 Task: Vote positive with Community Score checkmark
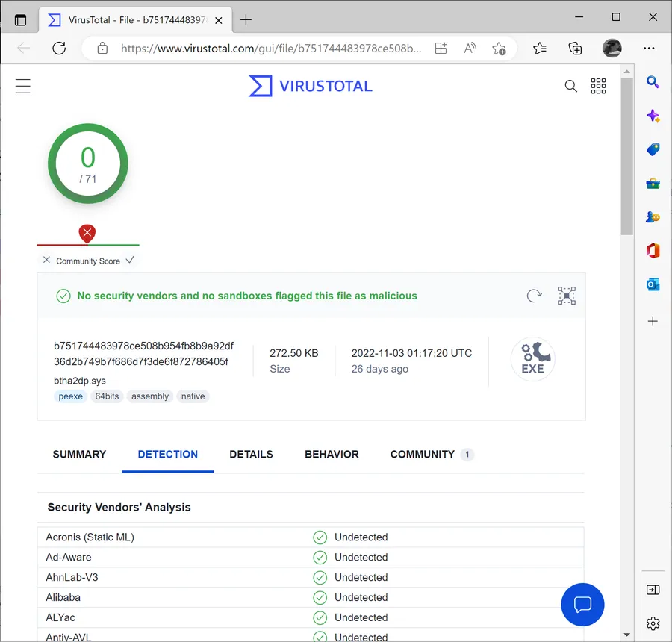130,260
